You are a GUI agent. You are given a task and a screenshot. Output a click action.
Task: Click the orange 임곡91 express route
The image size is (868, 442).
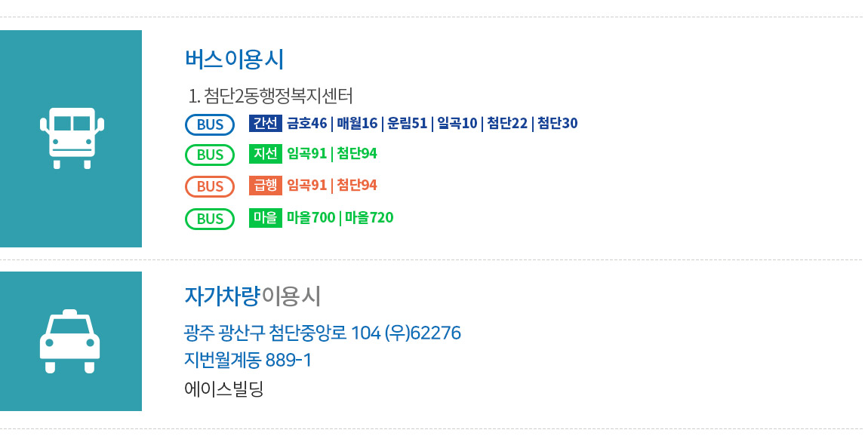pos(306,186)
